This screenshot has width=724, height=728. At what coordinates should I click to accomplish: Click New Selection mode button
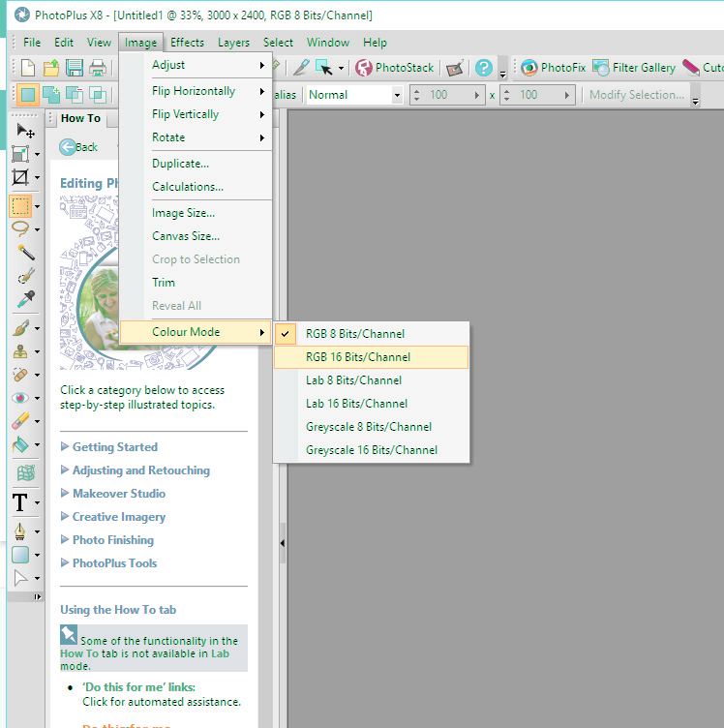pos(28,95)
